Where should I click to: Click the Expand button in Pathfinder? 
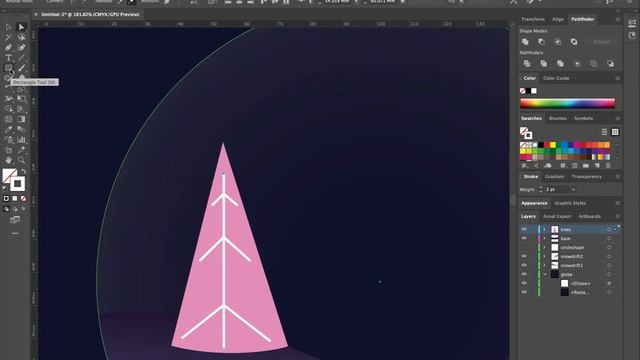(601, 42)
